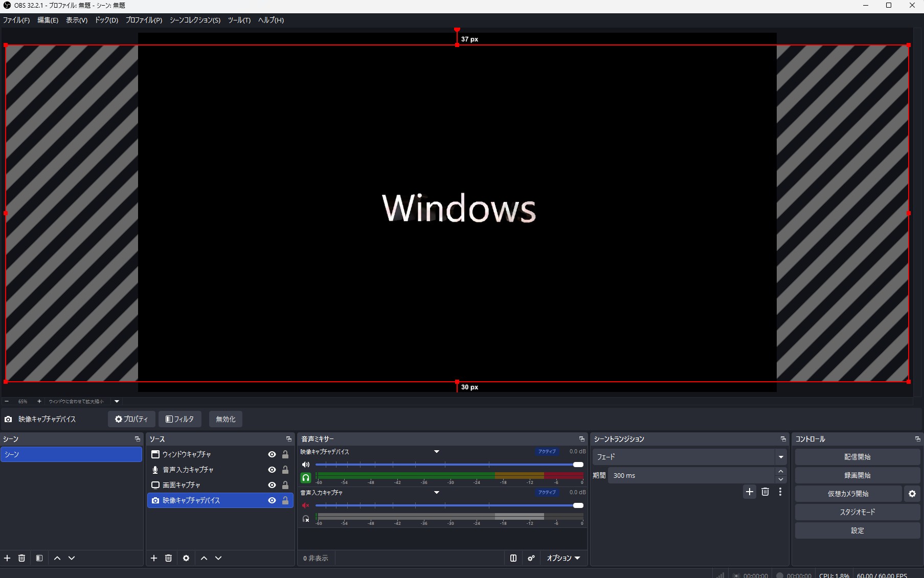Screen dimensions: 924x578
Task: Hide the 音声入力キャプチャ source
Action: coord(272,470)
